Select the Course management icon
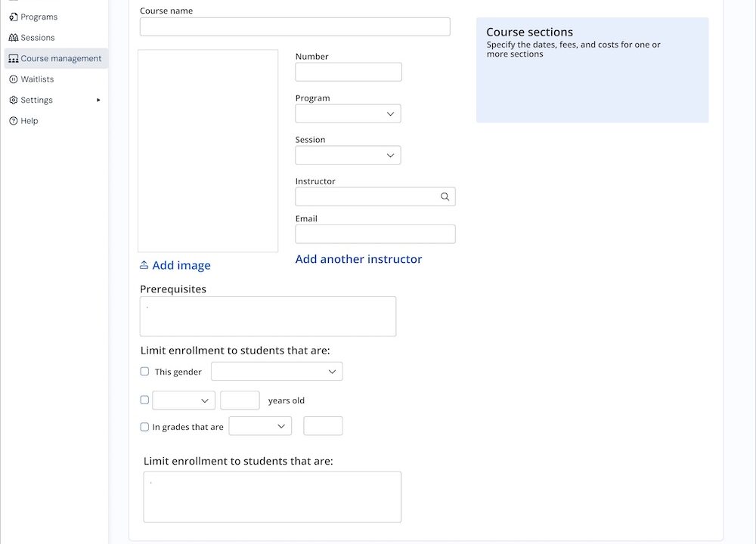Screen dimensions: 756x544 pyautogui.click(x=13, y=58)
